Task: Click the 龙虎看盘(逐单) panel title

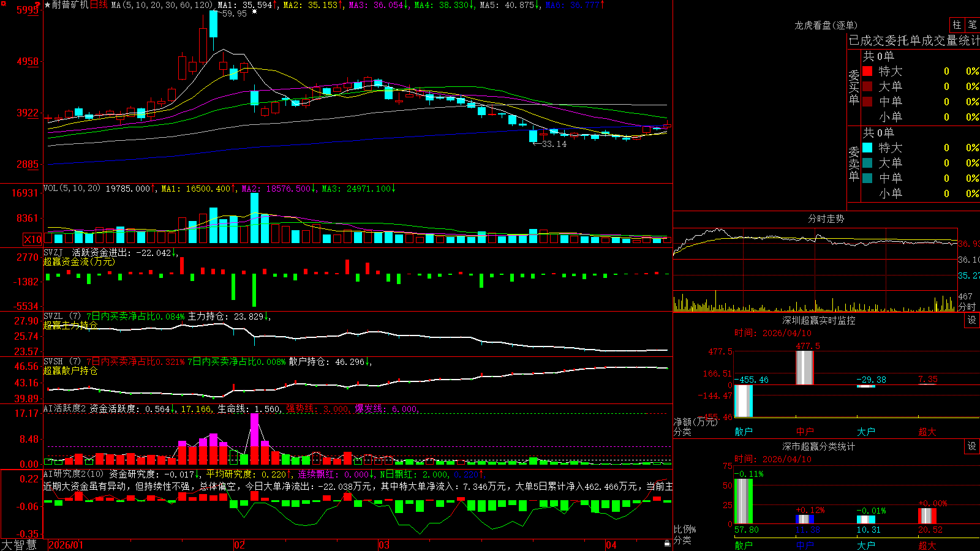Action: 826,25
